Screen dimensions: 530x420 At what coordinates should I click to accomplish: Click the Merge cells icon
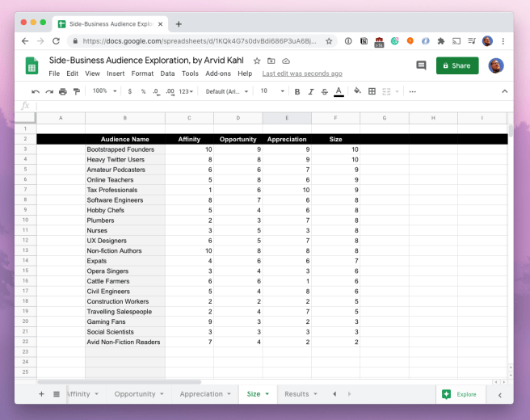click(386, 91)
